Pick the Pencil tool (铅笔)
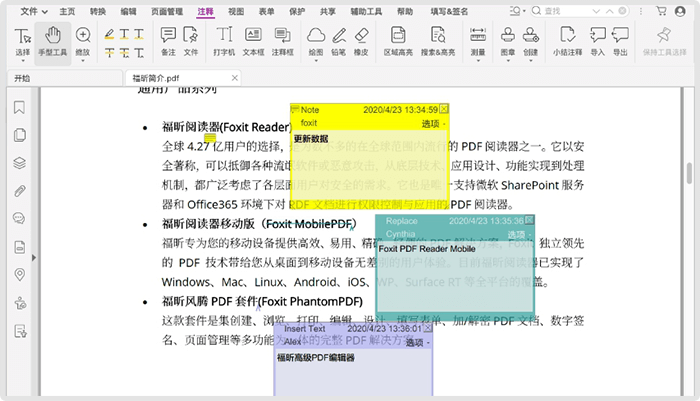 pyautogui.click(x=339, y=41)
